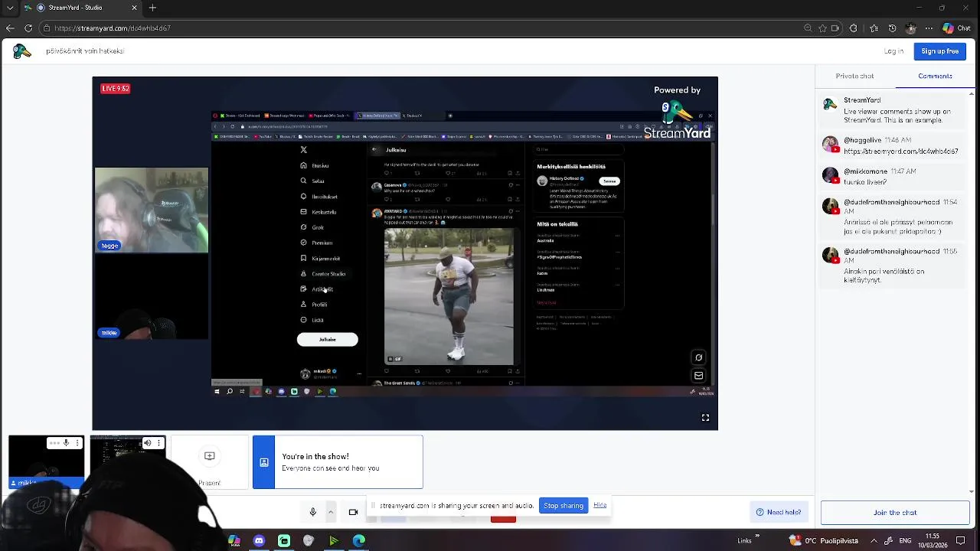Open the grey app icon on taskbar
The width and height of the screenshot is (980, 551).
(x=309, y=541)
